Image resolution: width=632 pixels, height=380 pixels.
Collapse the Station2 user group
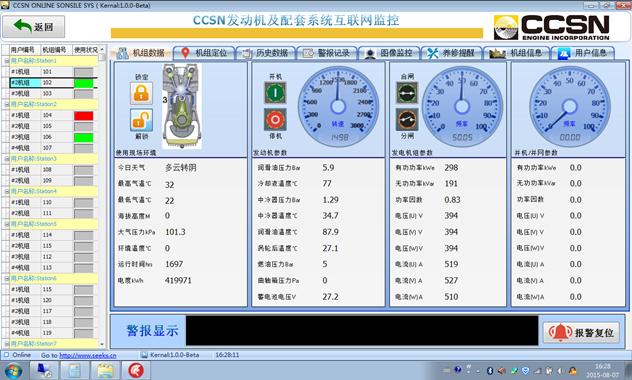tap(6, 104)
